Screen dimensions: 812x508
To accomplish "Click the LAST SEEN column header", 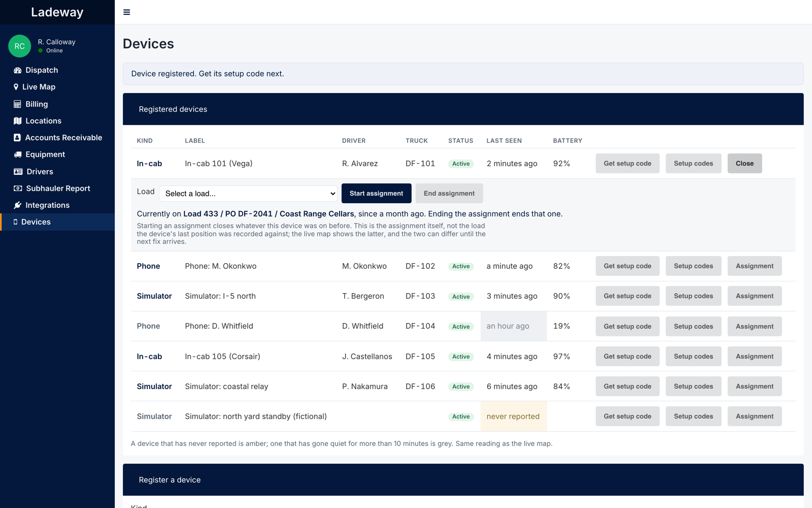I will click(x=504, y=141).
